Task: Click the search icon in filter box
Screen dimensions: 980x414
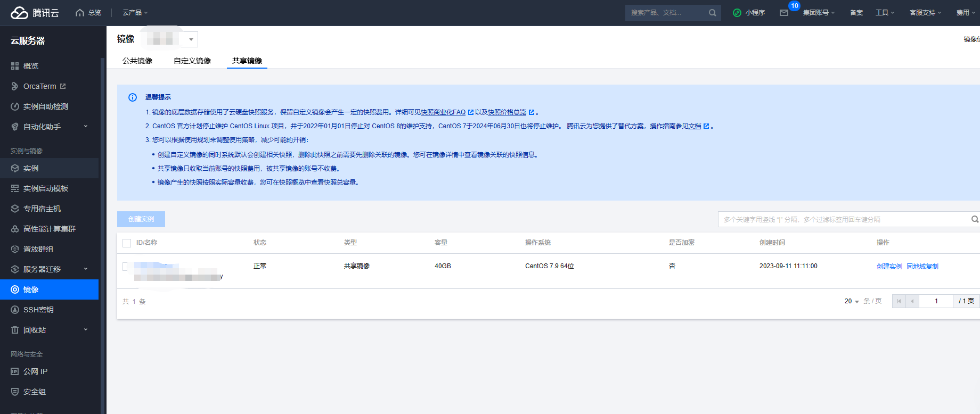Action: [x=974, y=219]
